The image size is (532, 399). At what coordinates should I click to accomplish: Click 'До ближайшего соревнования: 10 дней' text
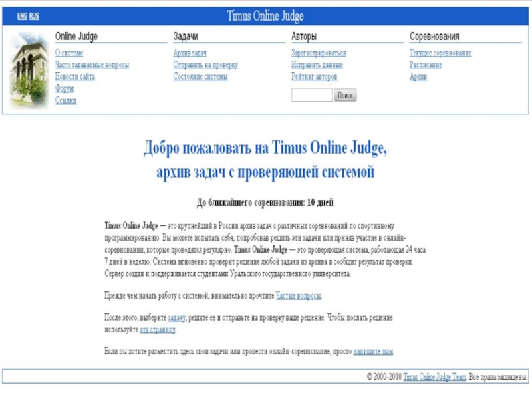coord(265,203)
